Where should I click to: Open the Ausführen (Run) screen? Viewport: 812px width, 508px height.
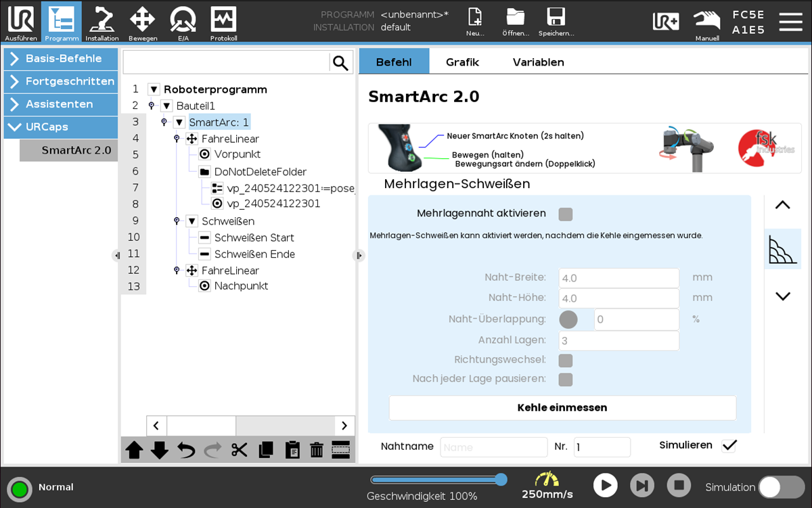[20, 22]
